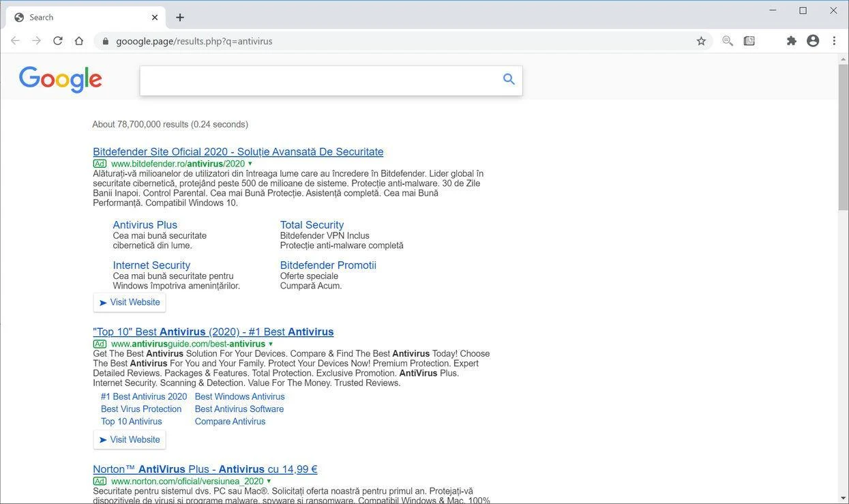Screen dimensions: 849x504
Task: Click Visit Website under Bitdefender ad
Action: click(x=130, y=302)
